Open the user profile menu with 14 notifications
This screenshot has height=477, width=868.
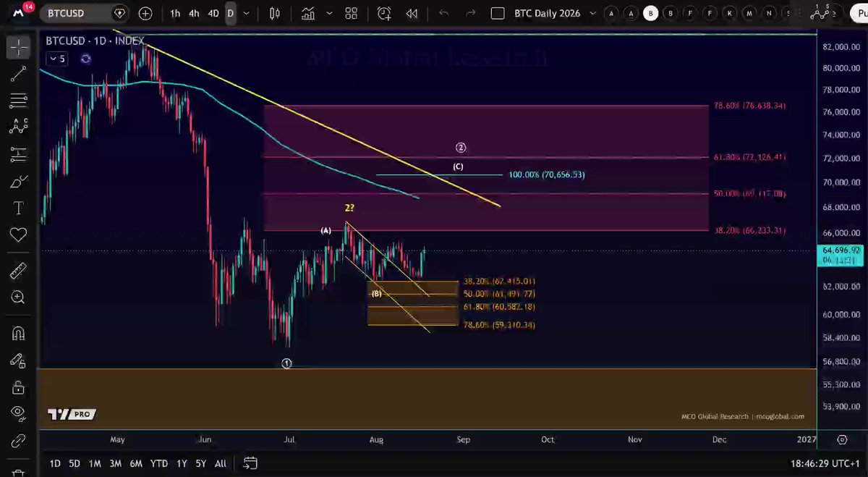pyautogui.click(x=18, y=12)
